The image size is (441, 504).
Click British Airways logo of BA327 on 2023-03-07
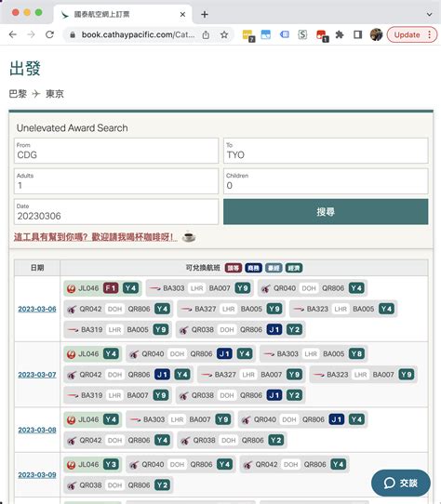(x=207, y=375)
